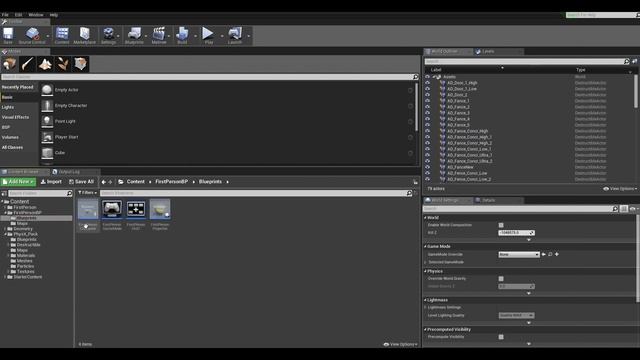Click the Save toolbar icon
This screenshot has height=360, width=640.
pyautogui.click(x=8, y=34)
